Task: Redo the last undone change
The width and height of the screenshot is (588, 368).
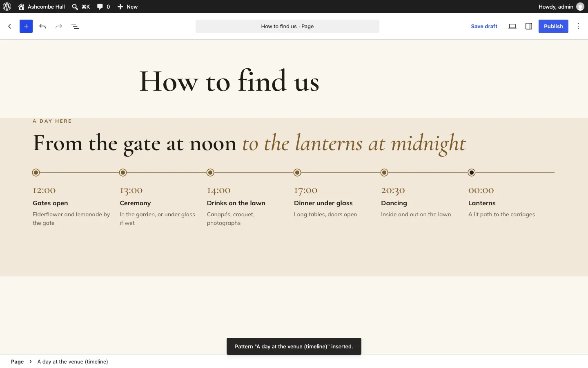Action: [59, 26]
